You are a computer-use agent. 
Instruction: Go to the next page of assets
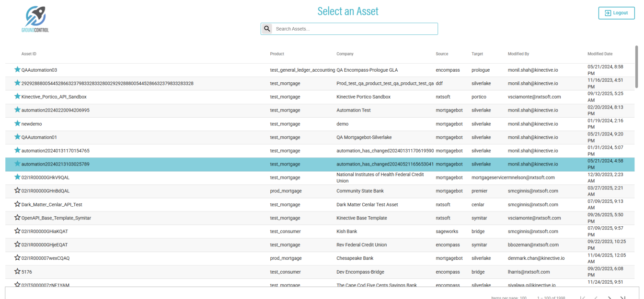pyautogui.click(x=609, y=298)
